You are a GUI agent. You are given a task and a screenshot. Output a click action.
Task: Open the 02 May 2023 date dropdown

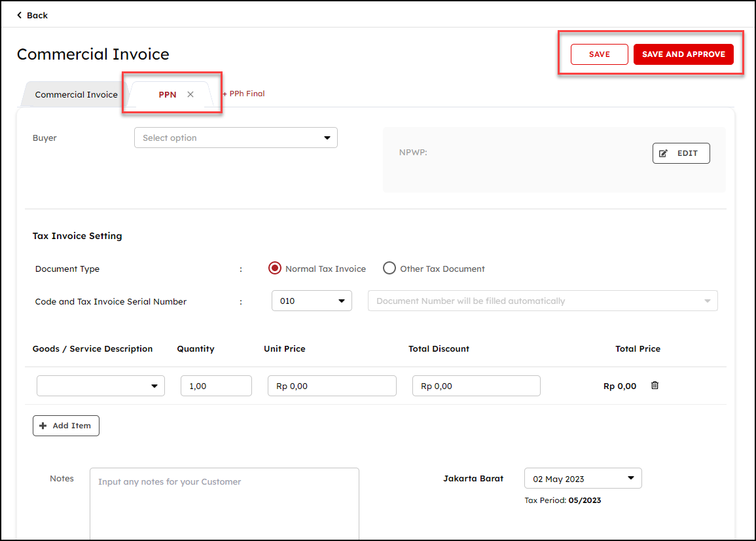click(583, 479)
